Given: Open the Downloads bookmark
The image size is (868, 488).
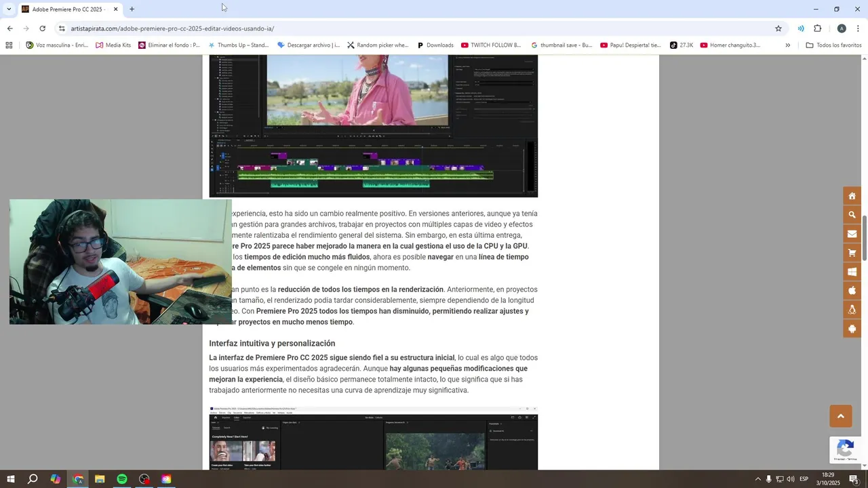Looking at the screenshot, I should coord(434,45).
